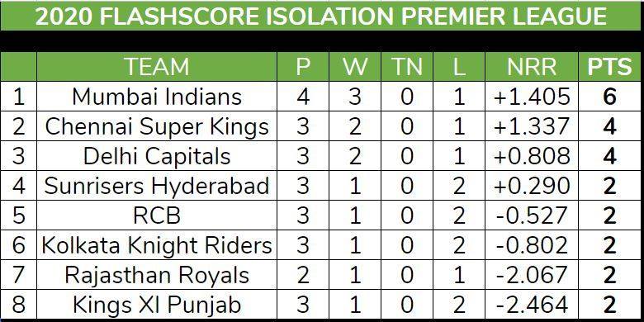
Task: Select the +1.405 net run rate cell
Action: click(x=532, y=97)
